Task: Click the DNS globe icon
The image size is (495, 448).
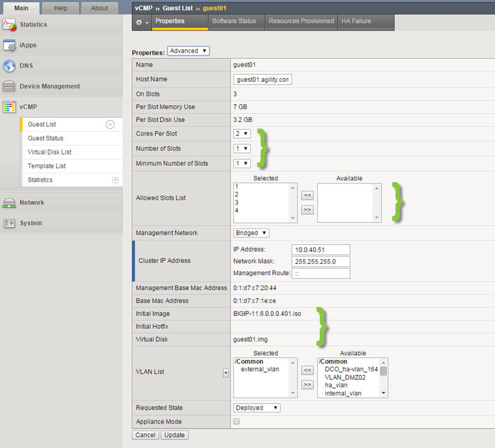Action: (x=9, y=66)
